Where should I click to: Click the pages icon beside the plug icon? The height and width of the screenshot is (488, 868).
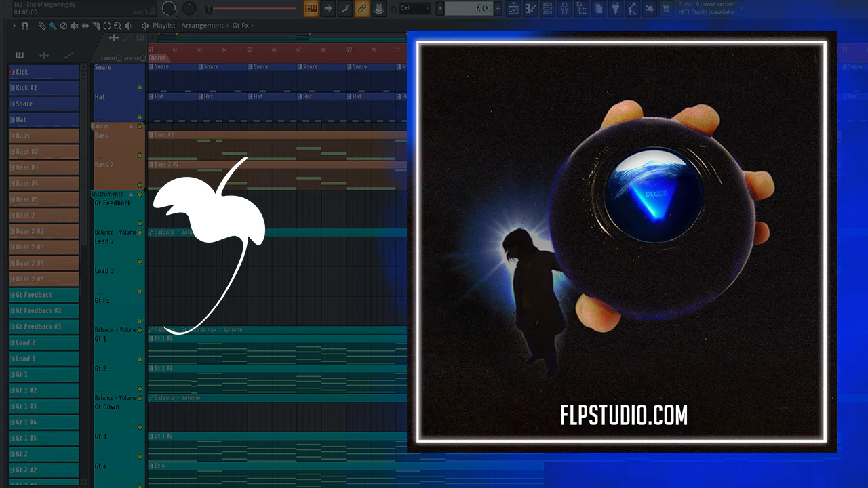coord(599,8)
